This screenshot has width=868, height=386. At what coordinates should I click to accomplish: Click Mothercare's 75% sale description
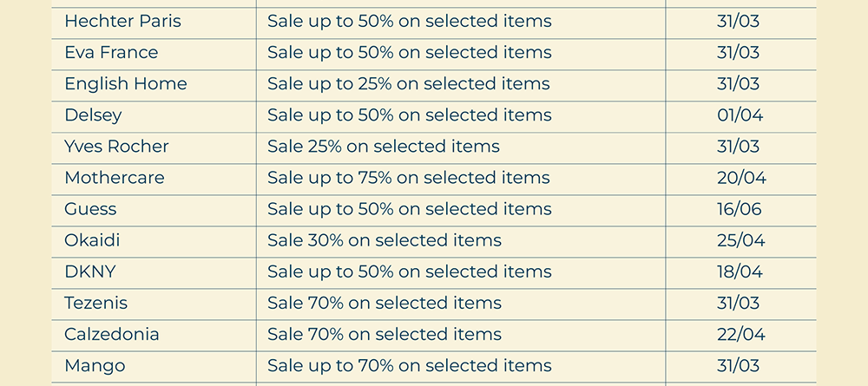click(409, 178)
